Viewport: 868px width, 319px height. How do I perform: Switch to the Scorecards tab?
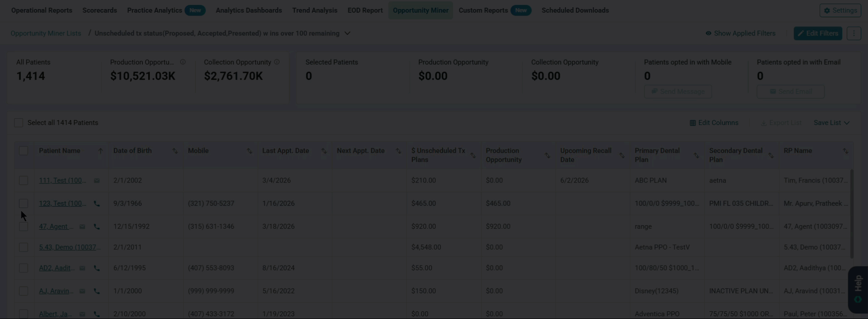100,10
